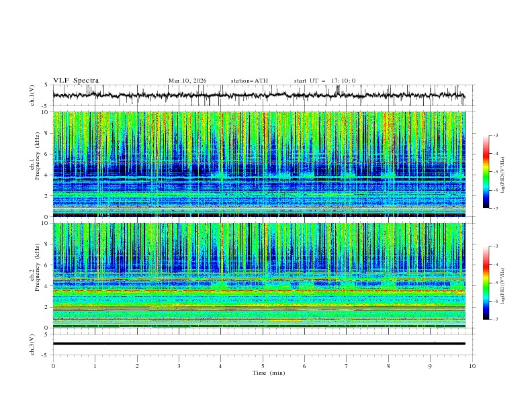532x411 pixels.
Task: Click the ch.1(V) axis label of top waveform
Action: point(32,95)
